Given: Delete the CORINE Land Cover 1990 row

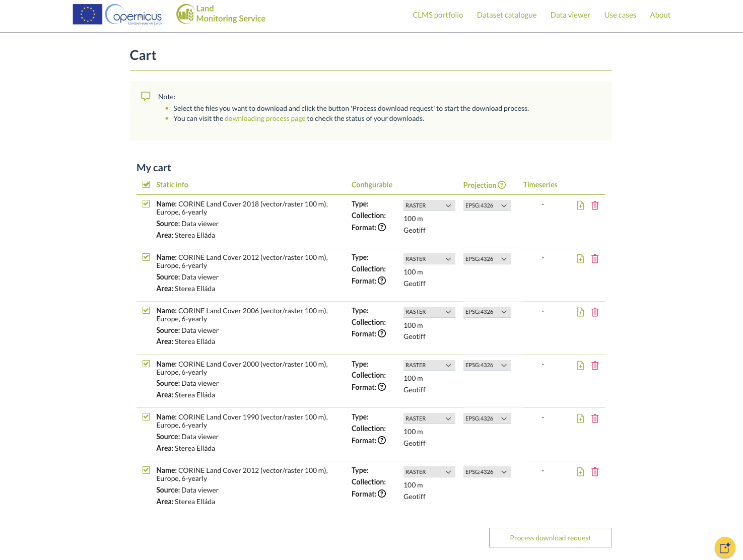Looking at the screenshot, I should click(x=595, y=418).
